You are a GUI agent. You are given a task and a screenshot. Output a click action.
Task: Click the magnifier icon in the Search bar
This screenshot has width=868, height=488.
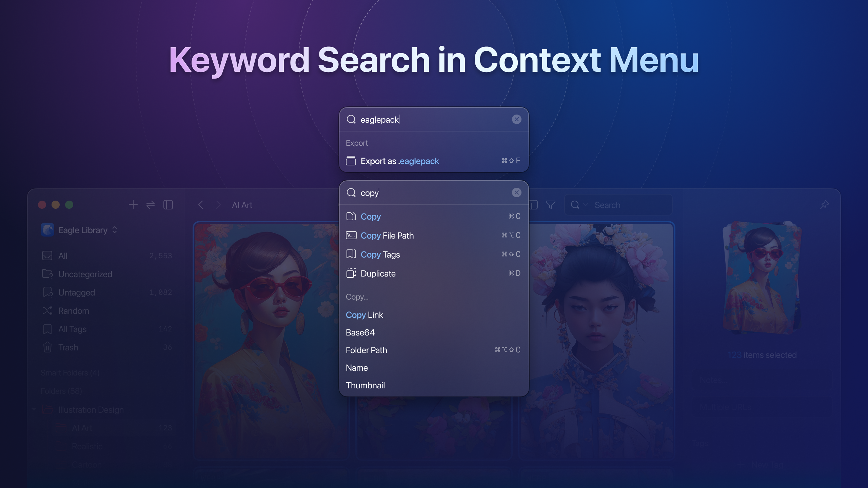[x=575, y=205]
